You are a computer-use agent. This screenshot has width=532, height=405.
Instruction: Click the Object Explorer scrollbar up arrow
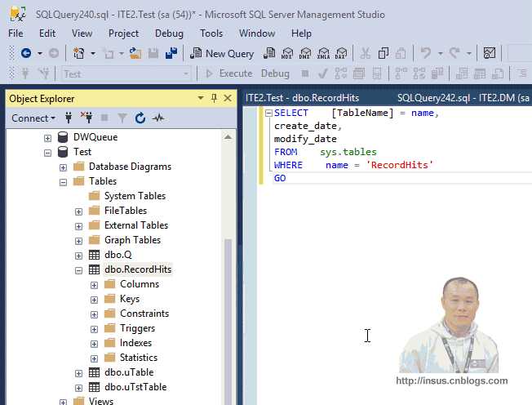pyautogui.click(x=228, y=137)
